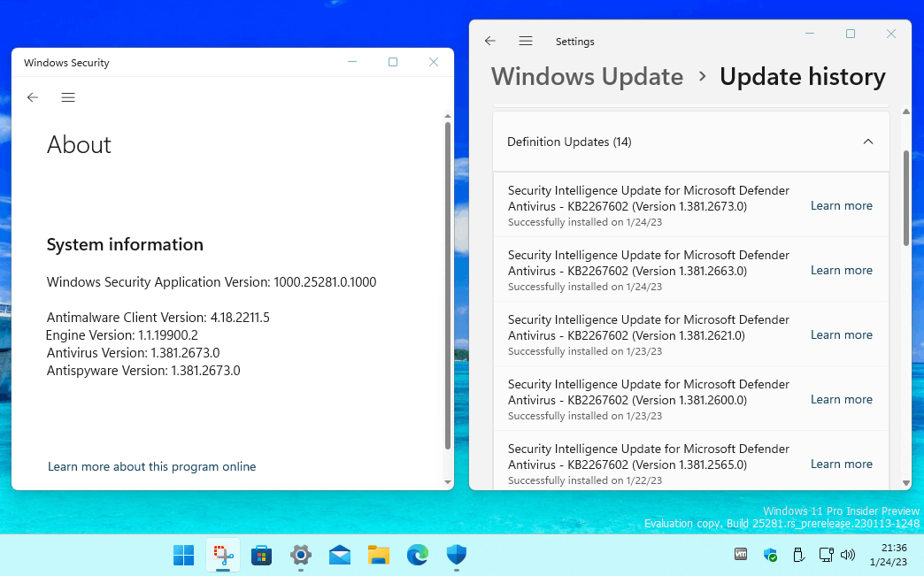Viewport: 924px width, 576px height.
Task: Click the Update history scrollbar thumb
Action: pos(906,198)
